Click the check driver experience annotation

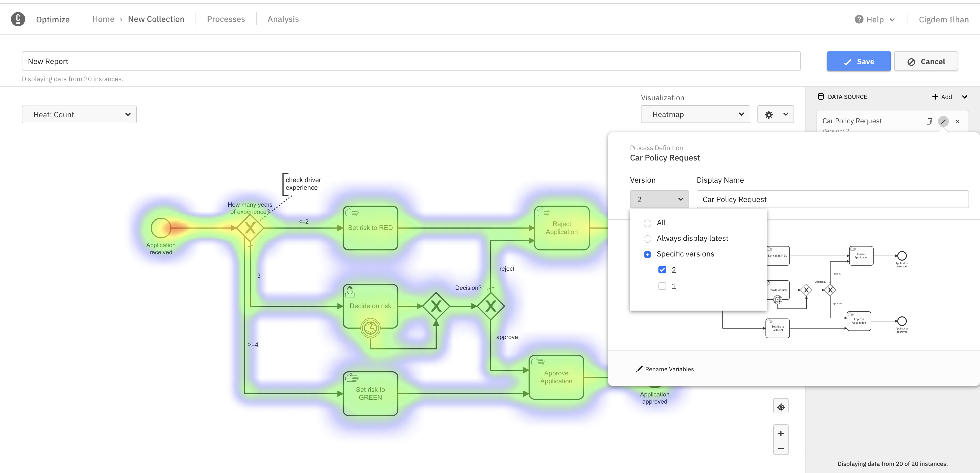point(303,184)
